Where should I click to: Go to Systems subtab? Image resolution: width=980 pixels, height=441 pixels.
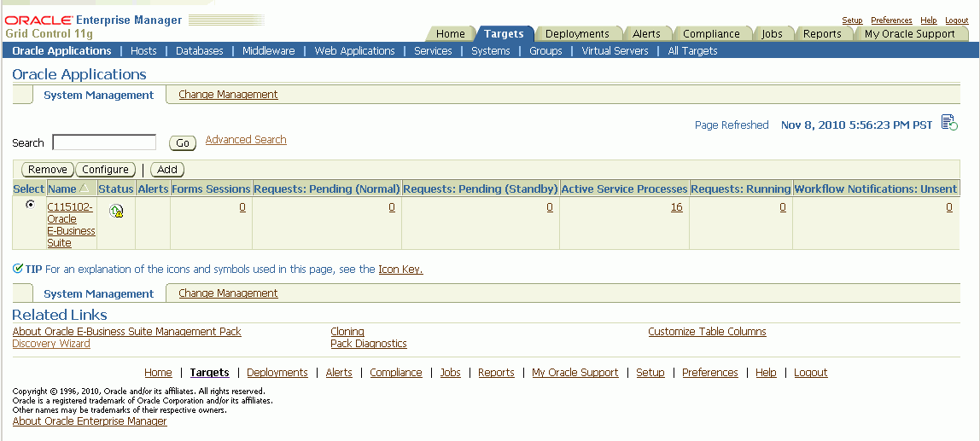pos(491,50)
